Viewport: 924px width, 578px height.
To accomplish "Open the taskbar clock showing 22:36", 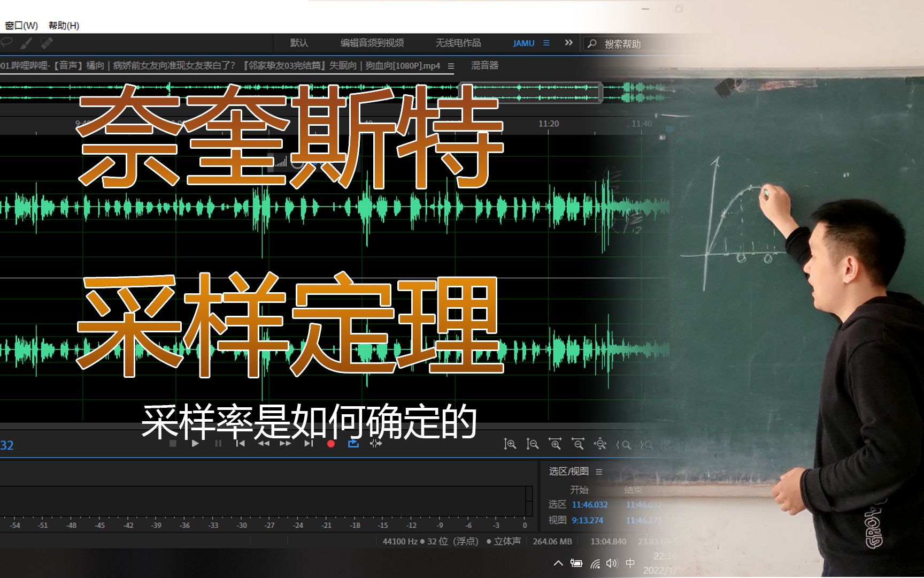I will tap(665, 563).
